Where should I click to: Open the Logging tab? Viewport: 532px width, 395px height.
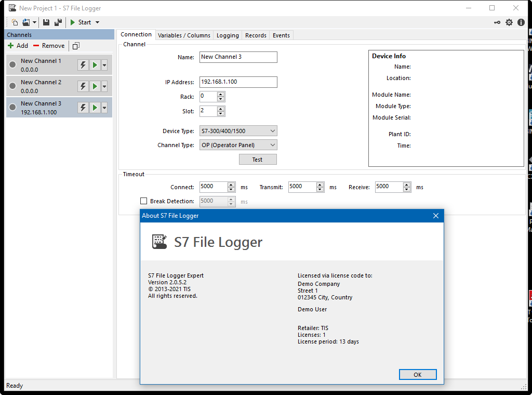click(228, 35)
